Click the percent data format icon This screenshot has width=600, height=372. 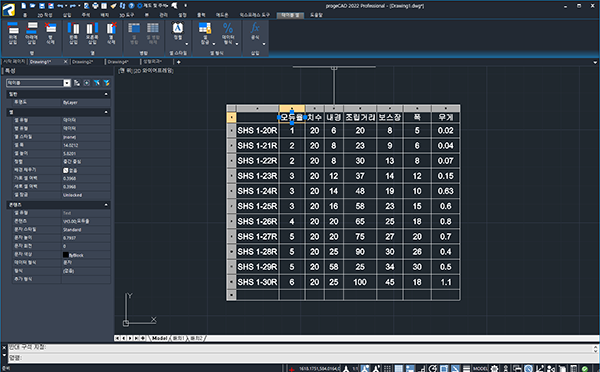pyautogui.click(x=228, y=28)
